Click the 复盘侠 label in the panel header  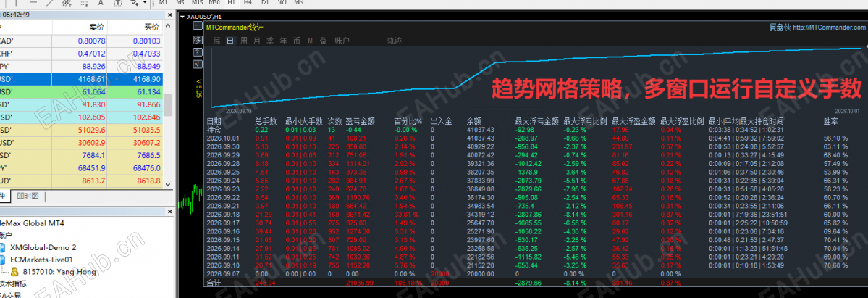tap(780, 27)
